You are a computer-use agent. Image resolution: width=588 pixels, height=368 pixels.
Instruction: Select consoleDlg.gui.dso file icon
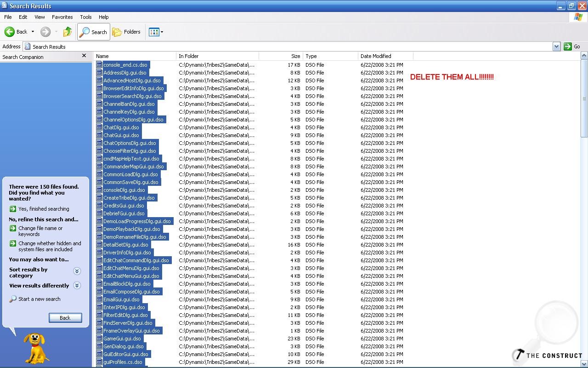[x=99, y=190]
